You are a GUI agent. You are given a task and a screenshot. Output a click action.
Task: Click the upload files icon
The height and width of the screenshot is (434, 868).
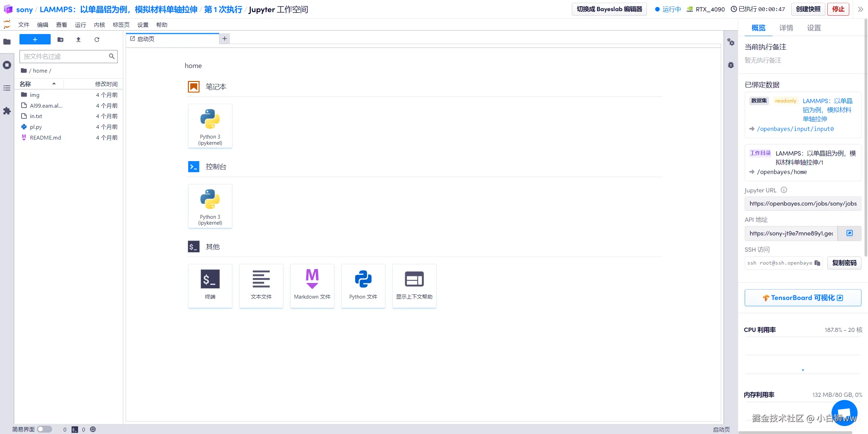tap(78, 40)
